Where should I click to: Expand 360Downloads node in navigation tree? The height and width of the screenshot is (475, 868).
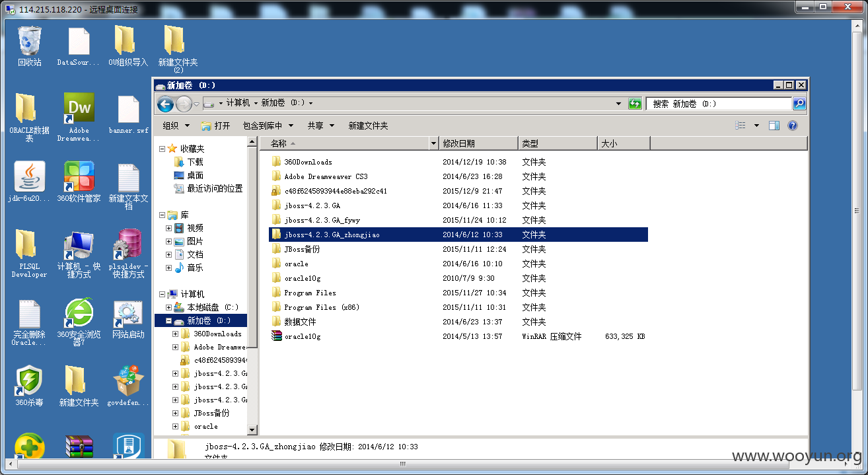[x=175, y=334]
